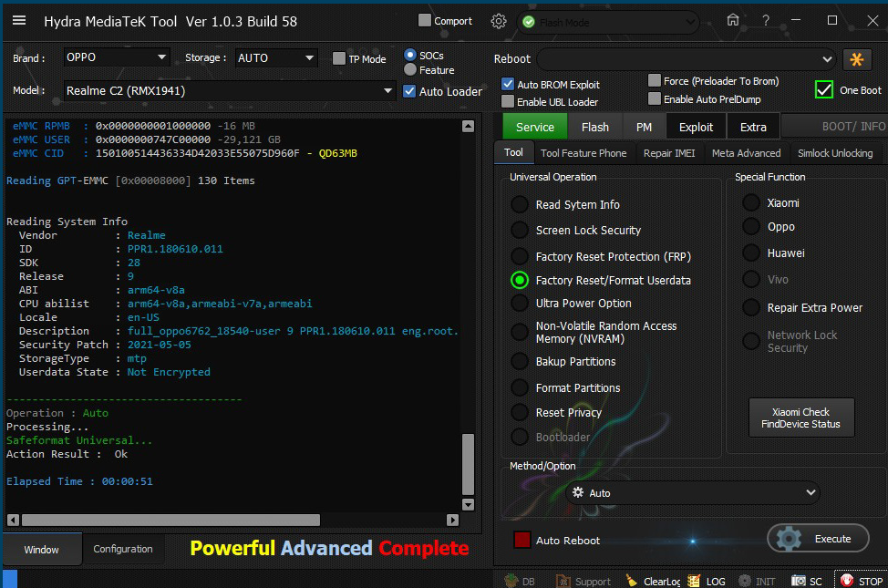Expand Method/Option Auto dropdown
Viewport: 888px width, 588px height.
[693, 493]
